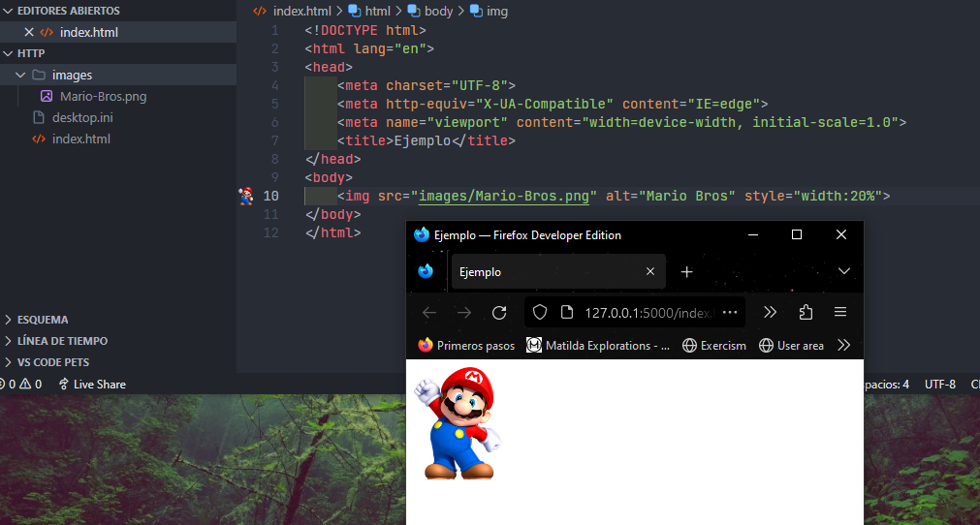Change the UTF-8 encoding in the status bar
This screenshot has height=525, width=980.
940,385
